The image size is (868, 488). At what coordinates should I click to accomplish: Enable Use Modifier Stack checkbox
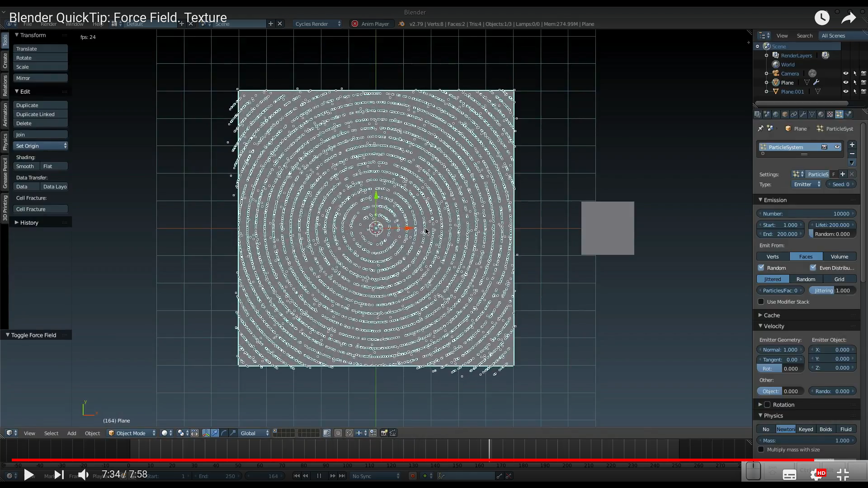(x=761, y=301)
